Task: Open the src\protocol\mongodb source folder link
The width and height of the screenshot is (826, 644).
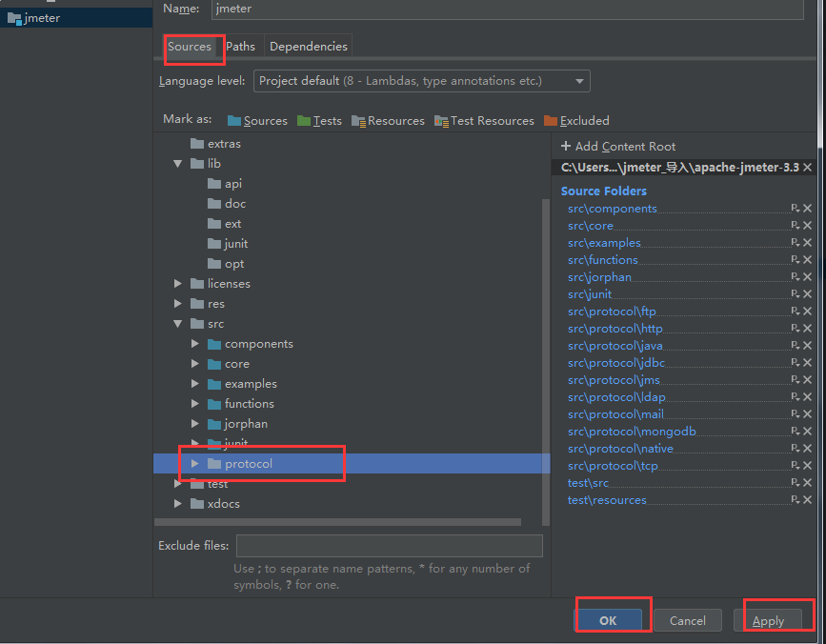Action: pos(632,432)
